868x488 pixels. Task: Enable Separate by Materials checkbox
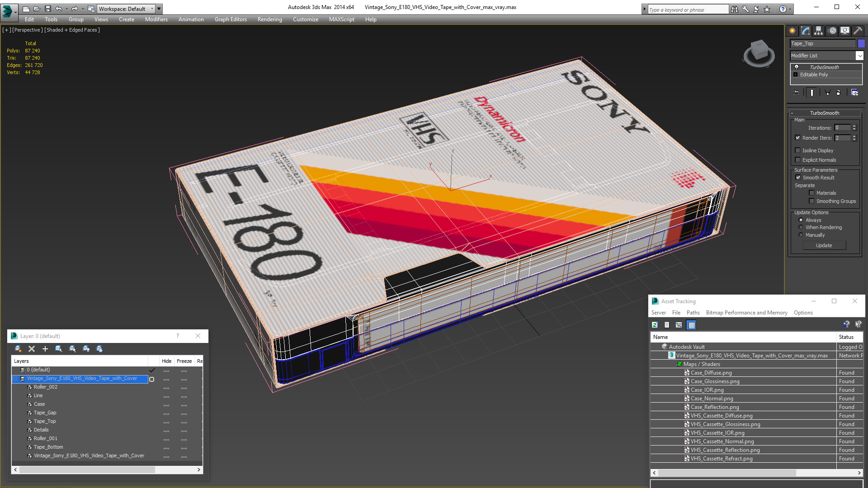(x=811, y=193)
